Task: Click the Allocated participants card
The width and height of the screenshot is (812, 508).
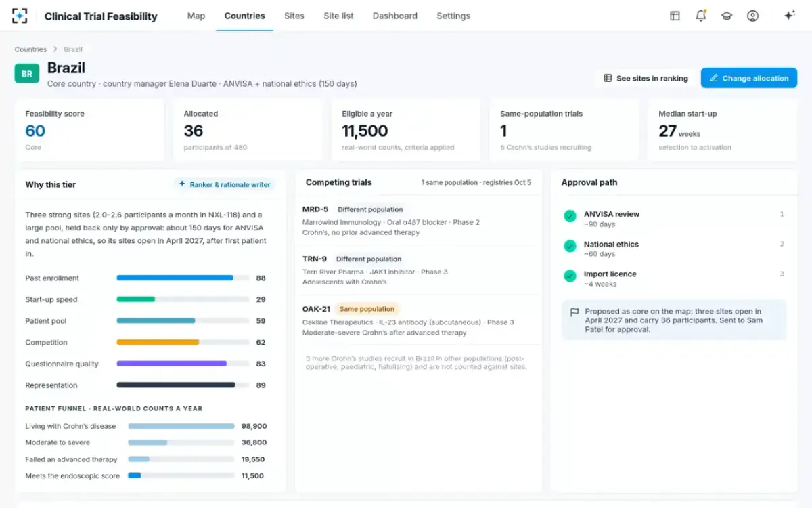Action: pos(248,130)
